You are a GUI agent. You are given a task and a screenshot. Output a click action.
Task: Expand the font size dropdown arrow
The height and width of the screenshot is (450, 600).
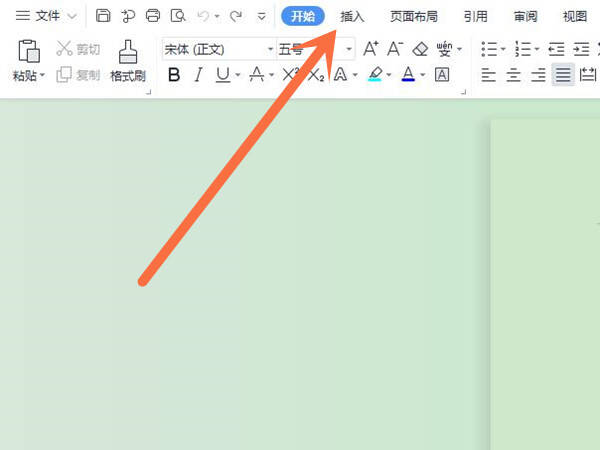[x=349, y=49]
